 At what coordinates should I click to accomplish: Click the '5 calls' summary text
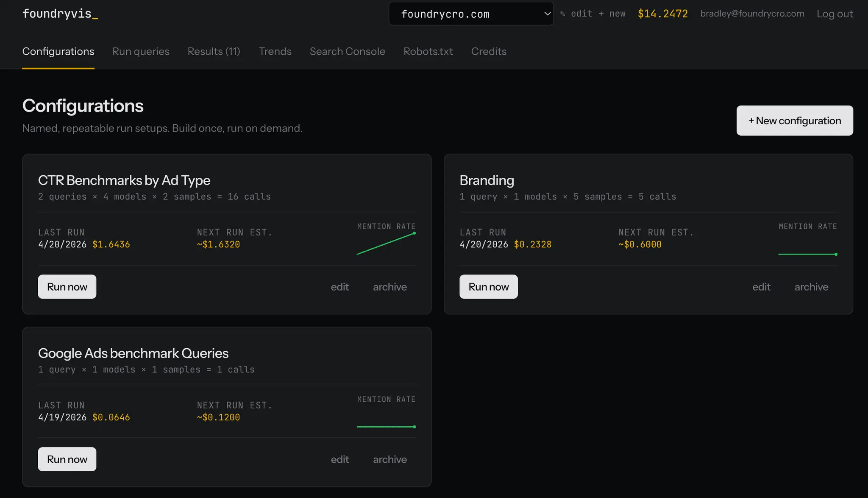tap(657, 197)
